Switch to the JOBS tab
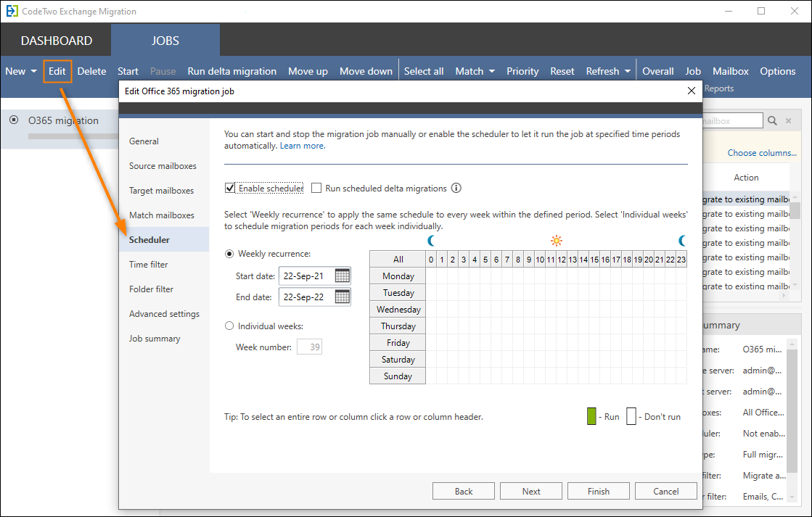Image resolution: width=812 pixels, height=517 pixels. 165,41
